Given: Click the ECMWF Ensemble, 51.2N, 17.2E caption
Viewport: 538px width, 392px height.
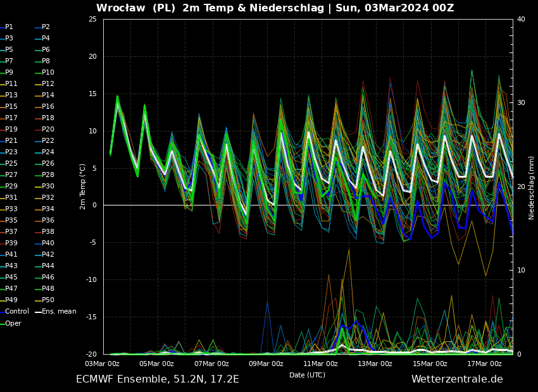Looking at the screenshot, I should click(x=158, y=379).
